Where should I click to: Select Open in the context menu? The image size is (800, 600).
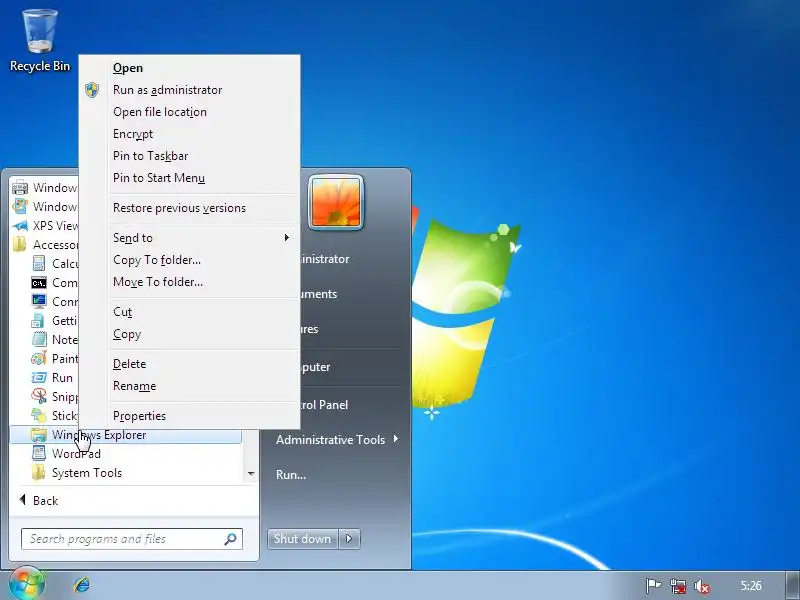click(x=128, y=68)
